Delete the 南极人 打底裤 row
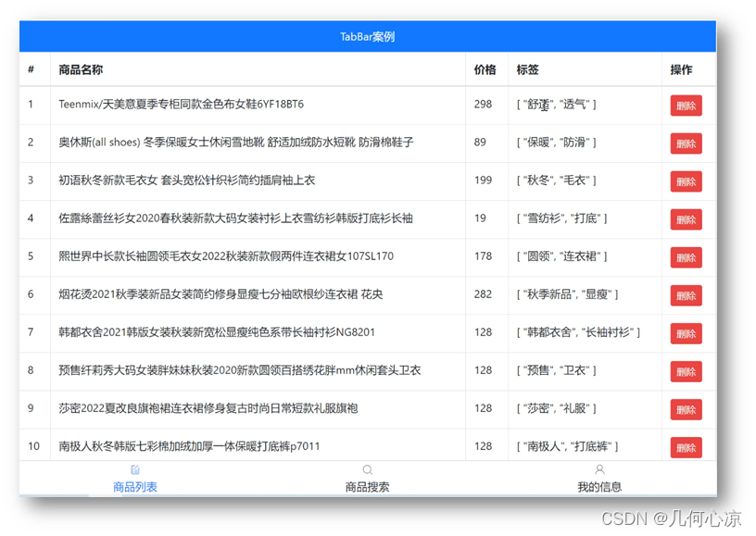The height and width of the screenshot is (536, 756). pyautogui.click(x=686, y=448)
